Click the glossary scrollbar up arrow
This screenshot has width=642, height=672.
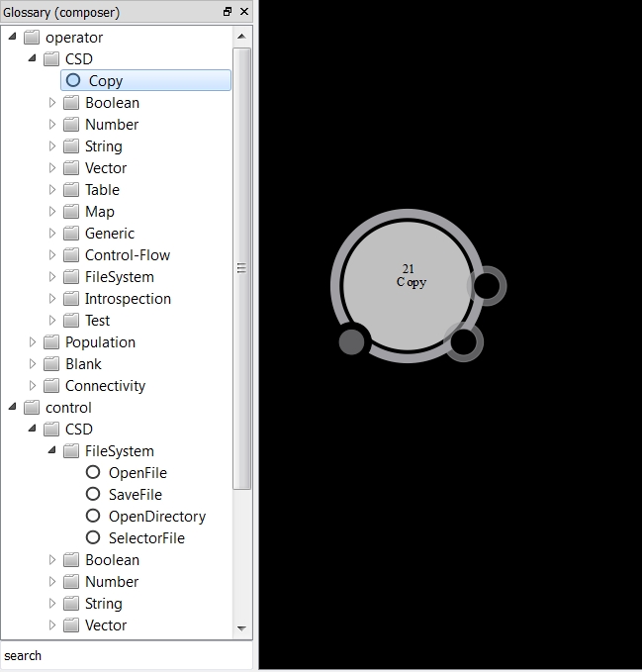point(241,37)
